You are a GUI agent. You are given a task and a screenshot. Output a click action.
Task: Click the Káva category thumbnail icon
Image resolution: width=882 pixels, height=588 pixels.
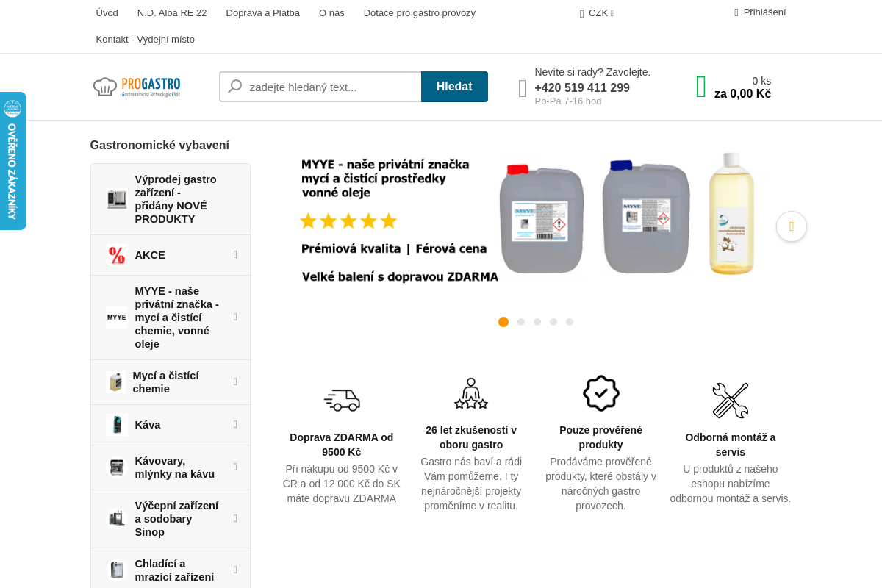coord(116,425)
